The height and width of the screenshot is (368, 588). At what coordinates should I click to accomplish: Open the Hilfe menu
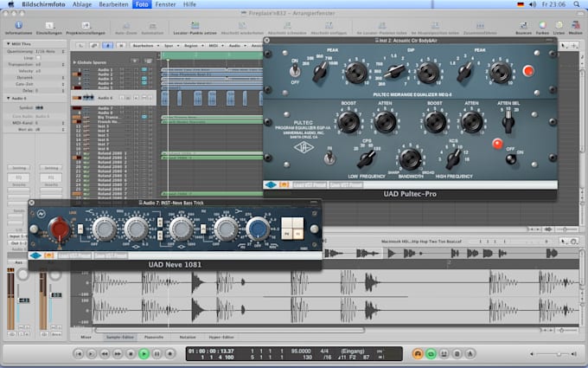pyautogui.click(x=189, y=4)
